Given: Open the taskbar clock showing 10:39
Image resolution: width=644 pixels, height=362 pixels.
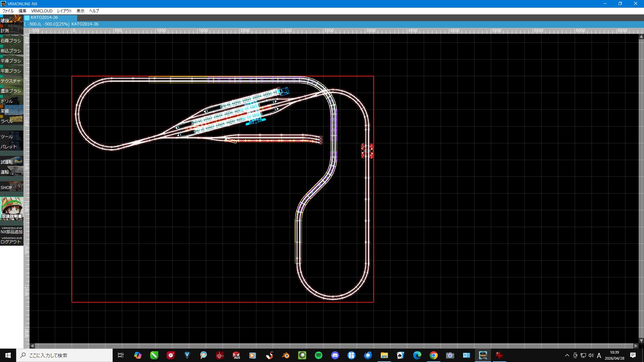Looking at the screenshot, I should (x=614, y=355).
